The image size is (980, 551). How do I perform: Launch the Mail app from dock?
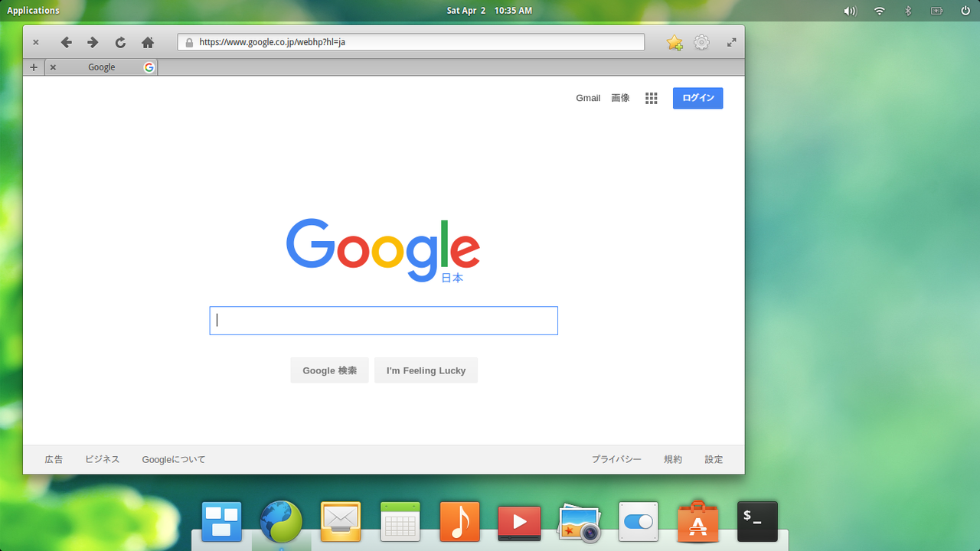[341, 522]
